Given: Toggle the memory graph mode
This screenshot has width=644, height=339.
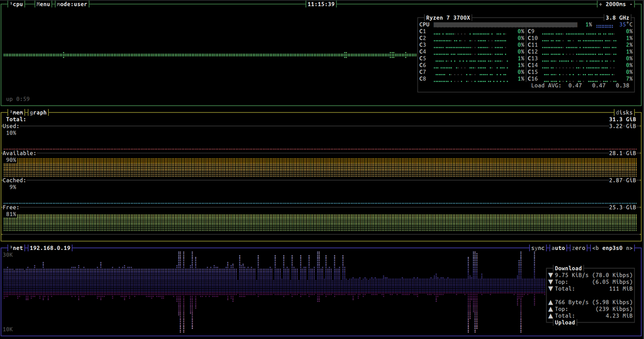Looking at the screenshot, I should tap(39, 113).
